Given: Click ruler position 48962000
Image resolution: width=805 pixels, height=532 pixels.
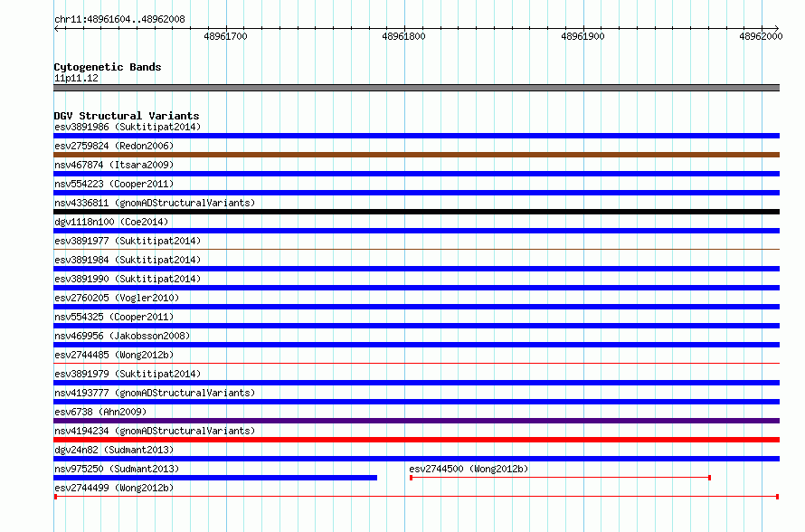Looking at the screenshot, I should pyautogui.click(x=761, y=36).
